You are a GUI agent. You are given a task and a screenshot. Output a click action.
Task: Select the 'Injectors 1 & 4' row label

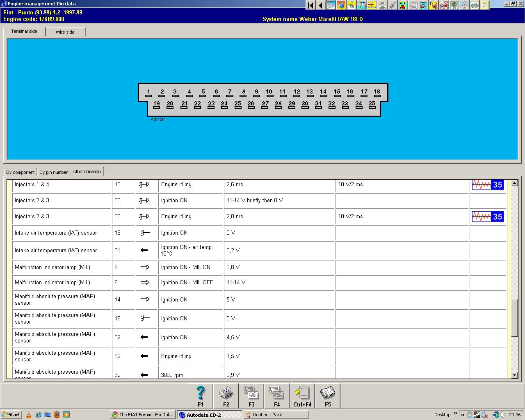(x=32, y=185)
